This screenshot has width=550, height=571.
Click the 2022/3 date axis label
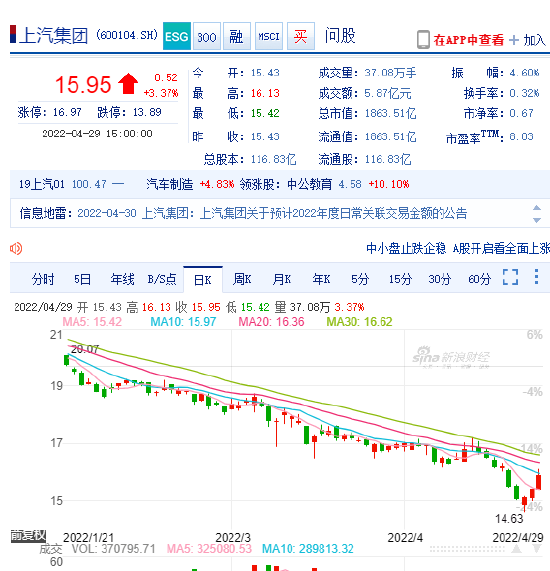pos(233,537)
